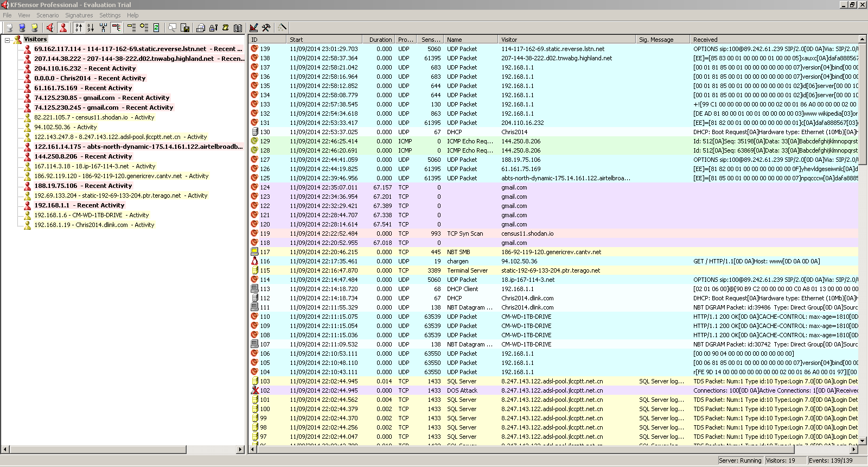Sort by the Start column header
This screenshot has height=467, width=868.
(x=324, y=40)
